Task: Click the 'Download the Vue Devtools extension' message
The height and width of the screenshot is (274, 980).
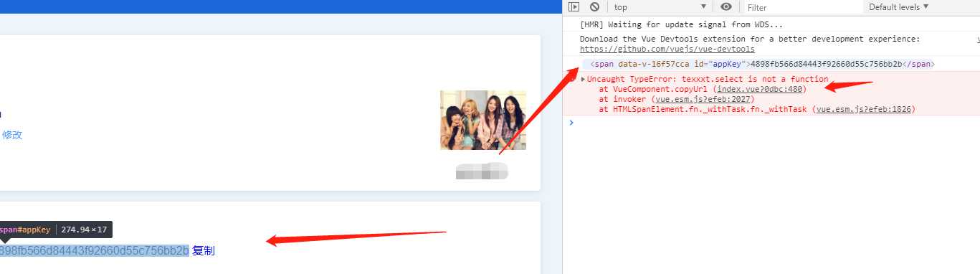Action: (749, 39)
